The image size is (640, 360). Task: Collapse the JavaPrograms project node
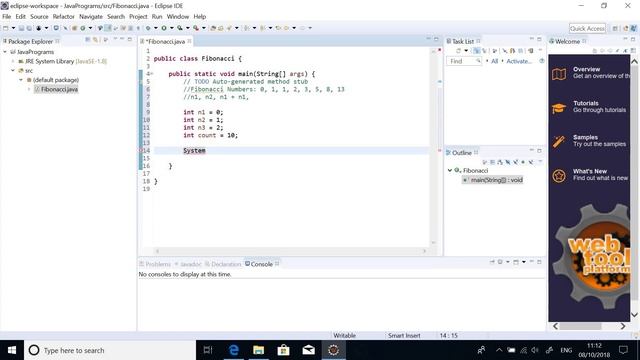pos(5,52)
